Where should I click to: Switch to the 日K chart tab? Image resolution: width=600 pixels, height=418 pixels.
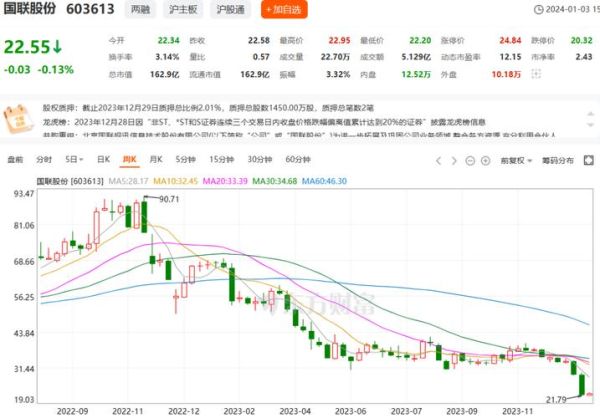pos(103,160)
